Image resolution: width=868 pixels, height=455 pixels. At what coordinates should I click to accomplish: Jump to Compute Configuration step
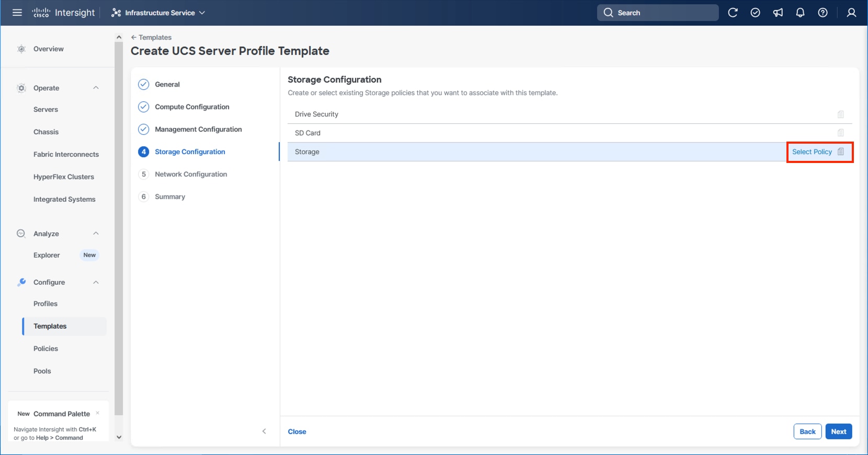pos(192,107)
